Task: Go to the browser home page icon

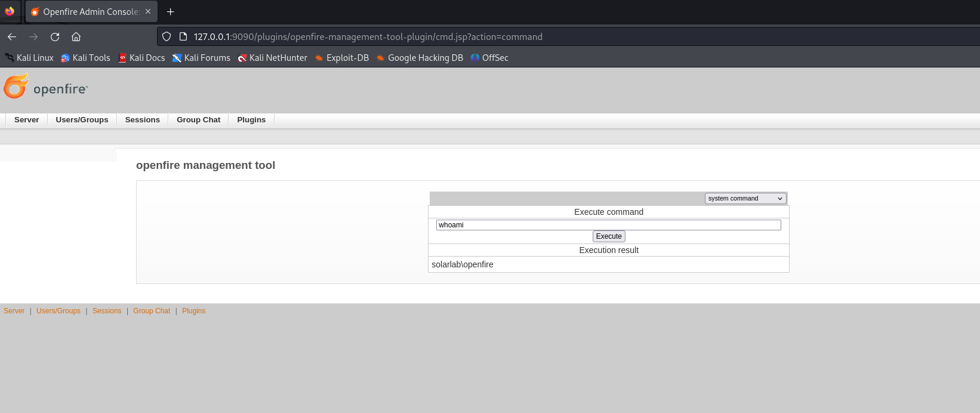Action: 76,37
